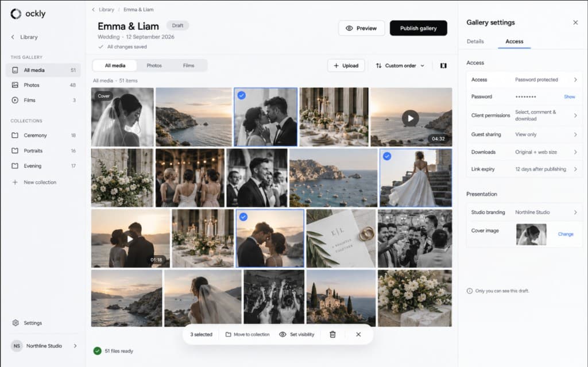Open the candlelit table colonnade photo
This screenshot has height=367, width=588.
(x=334, y=117)
